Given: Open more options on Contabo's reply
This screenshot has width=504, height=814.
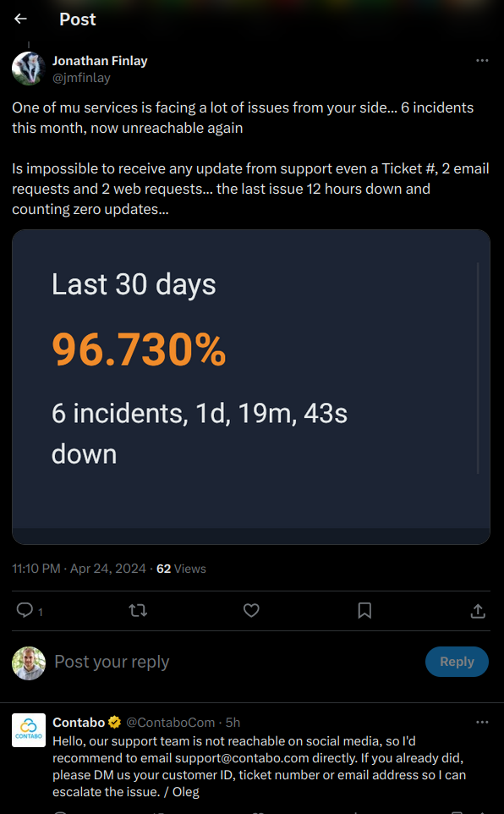Looking at the screenshot, I should click(x=482, y=722).
